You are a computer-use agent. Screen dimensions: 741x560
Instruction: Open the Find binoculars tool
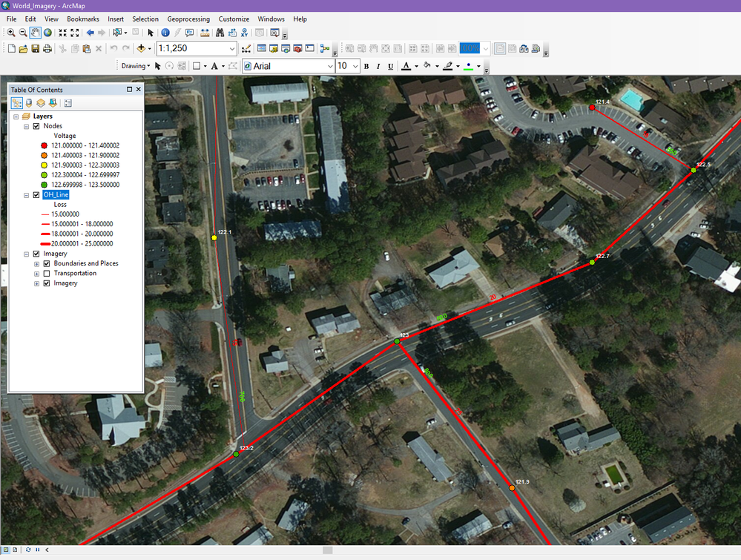(220, 33)
